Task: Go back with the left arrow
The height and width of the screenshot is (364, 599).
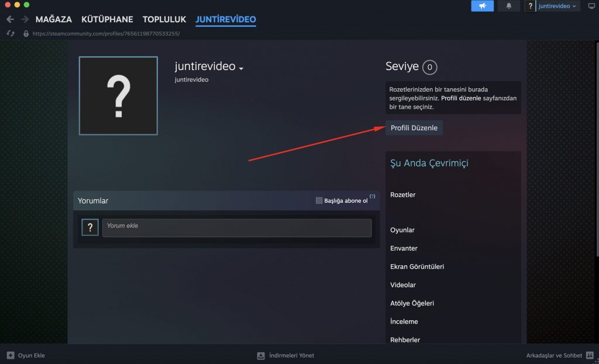Action: click(11, 19)
